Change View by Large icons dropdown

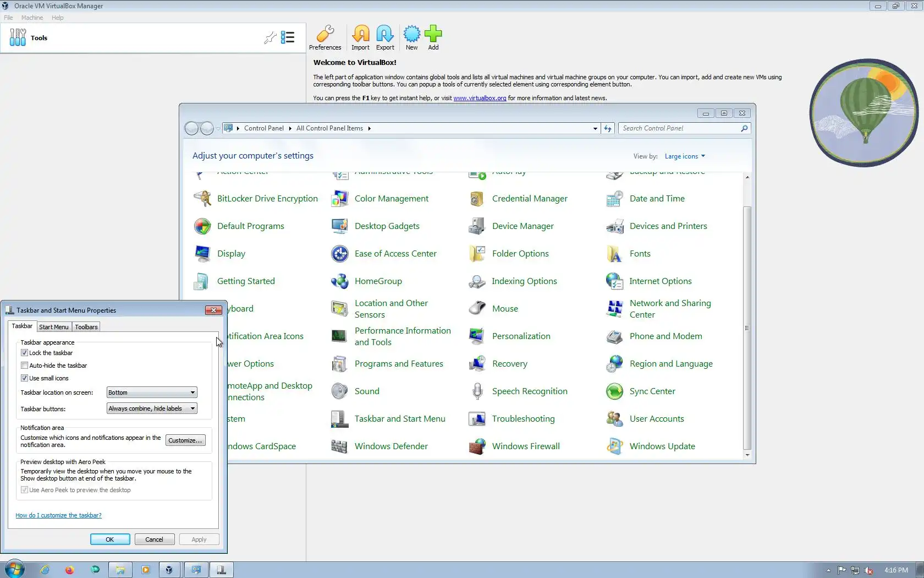coord(685,156)
